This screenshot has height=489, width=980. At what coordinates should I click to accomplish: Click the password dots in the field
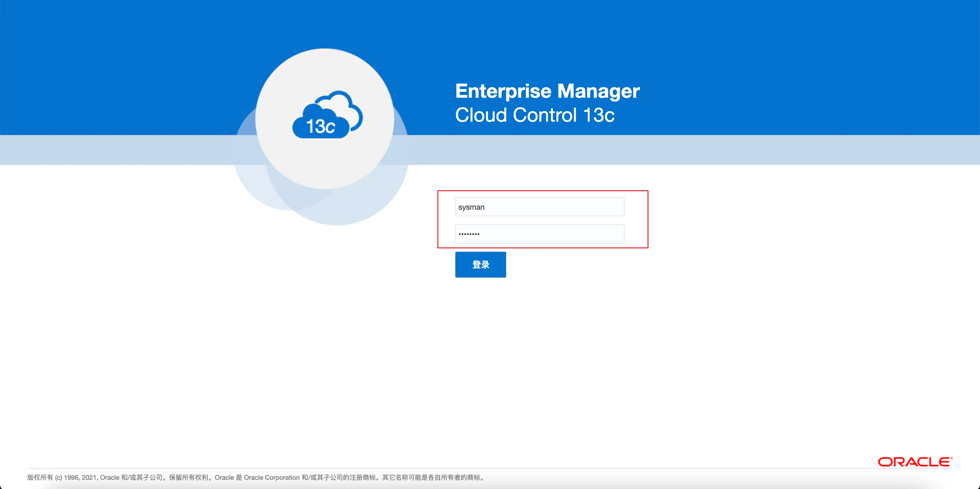(469, 234)
